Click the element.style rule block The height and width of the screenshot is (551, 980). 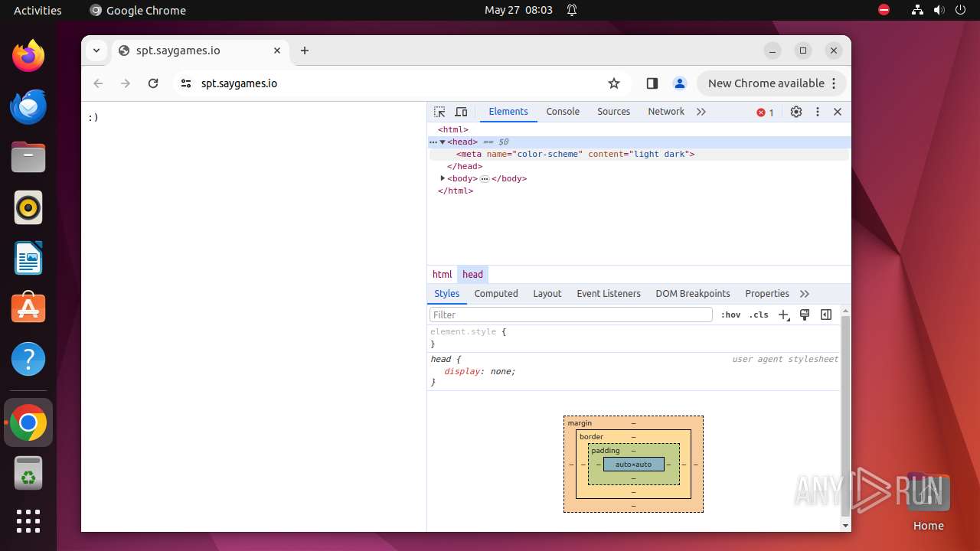(x=633, y=337)
